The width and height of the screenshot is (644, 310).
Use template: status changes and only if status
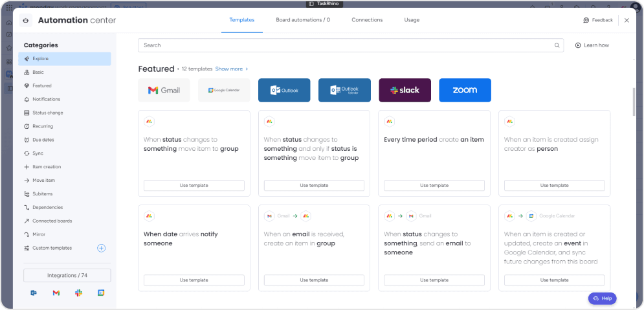(x=314, y=186)
